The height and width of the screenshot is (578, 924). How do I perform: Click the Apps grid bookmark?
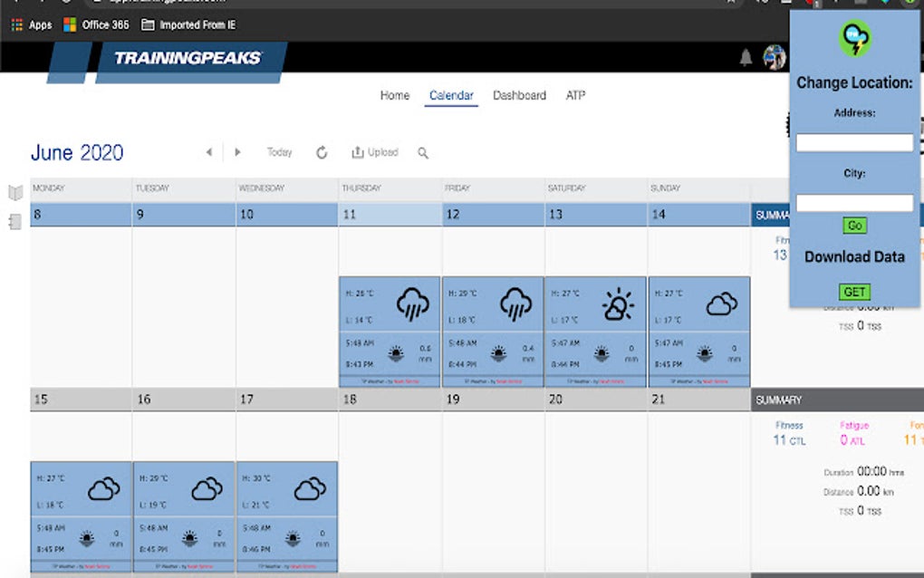[x=31, y=24]
